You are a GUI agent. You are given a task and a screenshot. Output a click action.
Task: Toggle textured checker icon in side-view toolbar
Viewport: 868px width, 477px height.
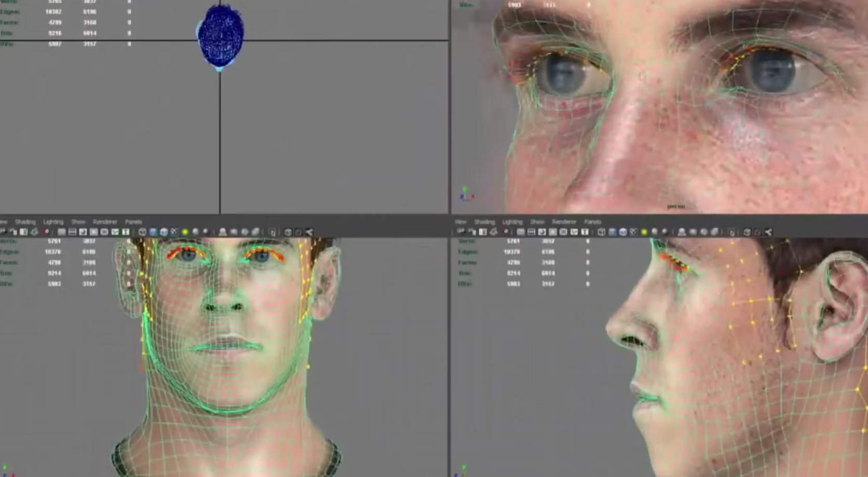pos(633,232)
